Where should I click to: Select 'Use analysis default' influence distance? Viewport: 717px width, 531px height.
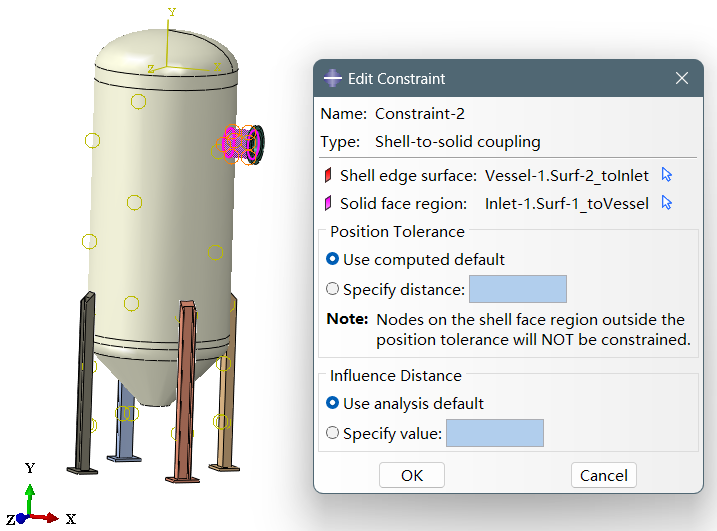332,403
